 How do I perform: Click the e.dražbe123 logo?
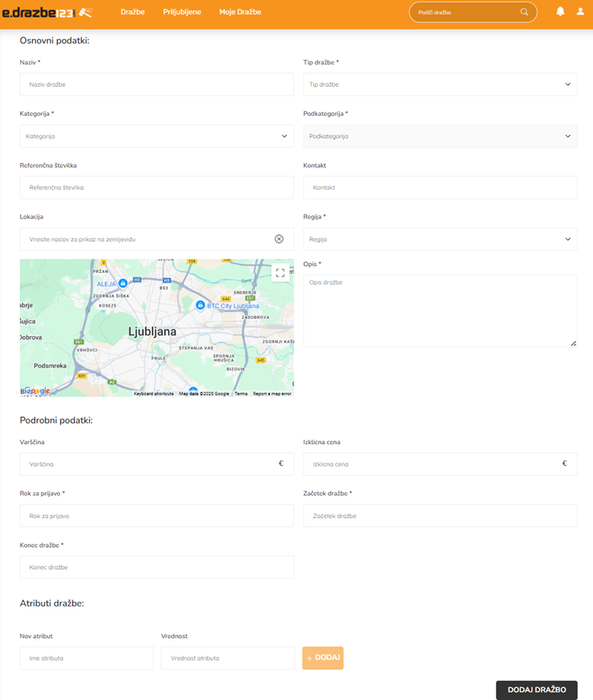[x=47, y=12]
